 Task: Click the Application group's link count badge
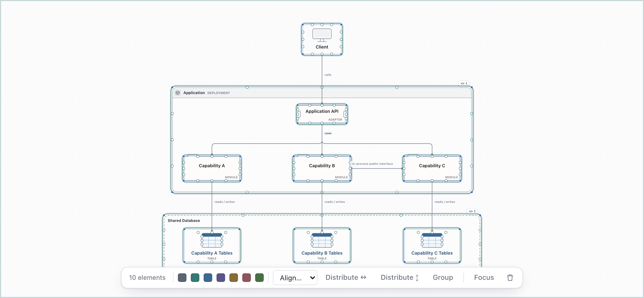tap(464, 83)
